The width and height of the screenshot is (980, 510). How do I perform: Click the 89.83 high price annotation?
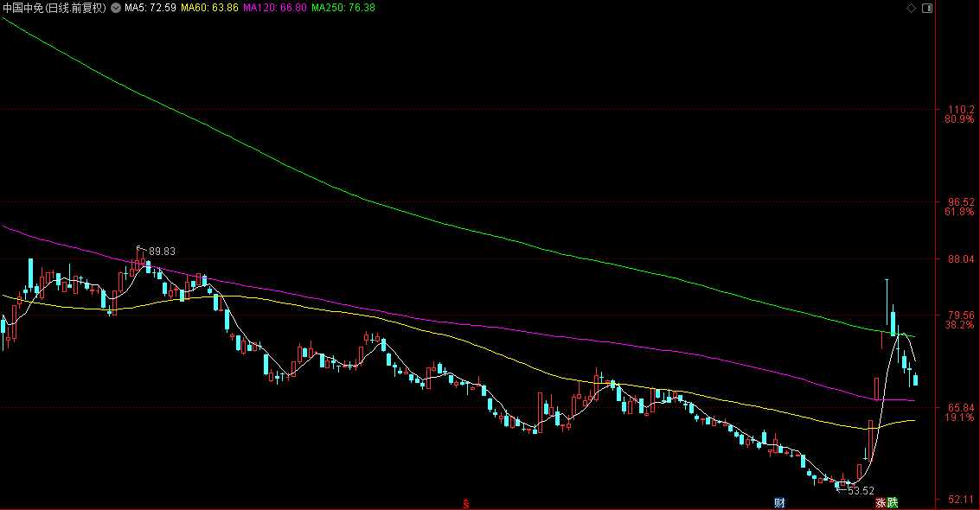(x=162, y=251)
